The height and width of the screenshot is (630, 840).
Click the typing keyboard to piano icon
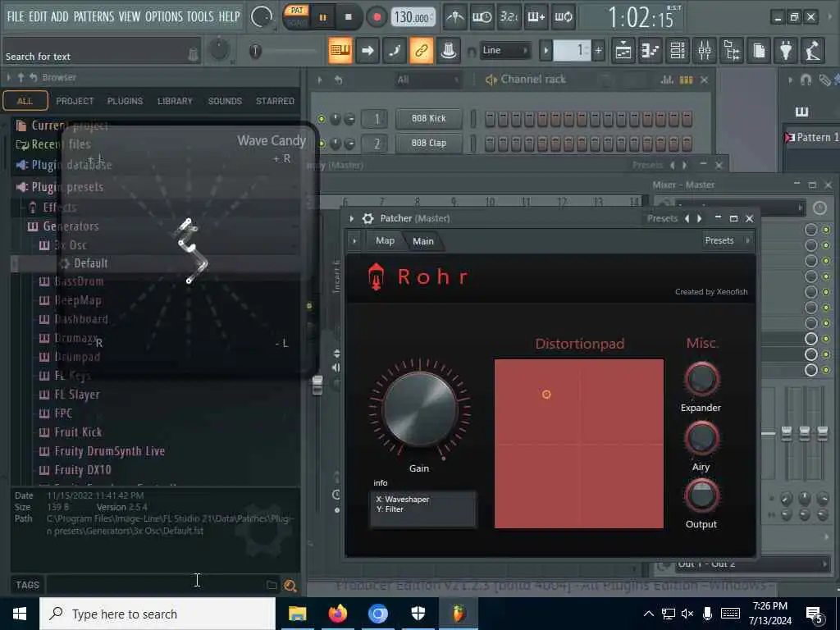point(340,51)
